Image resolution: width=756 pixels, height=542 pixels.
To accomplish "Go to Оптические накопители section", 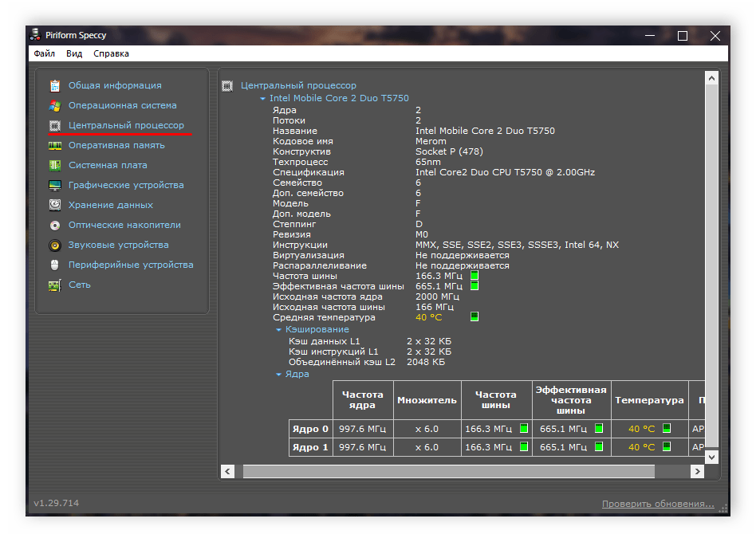I will [124, 225].
